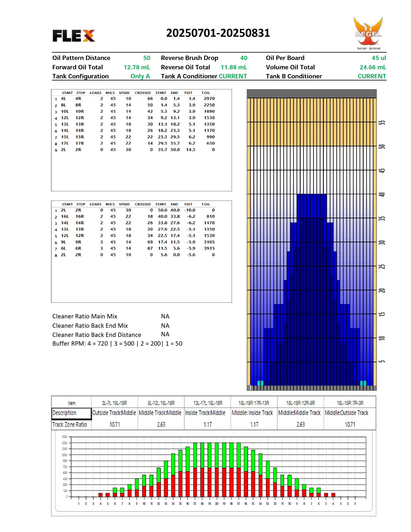Click the Cleaner Ratio Main Mix label
The height and width of the screenshot is (532, 411).
[85, 316]
